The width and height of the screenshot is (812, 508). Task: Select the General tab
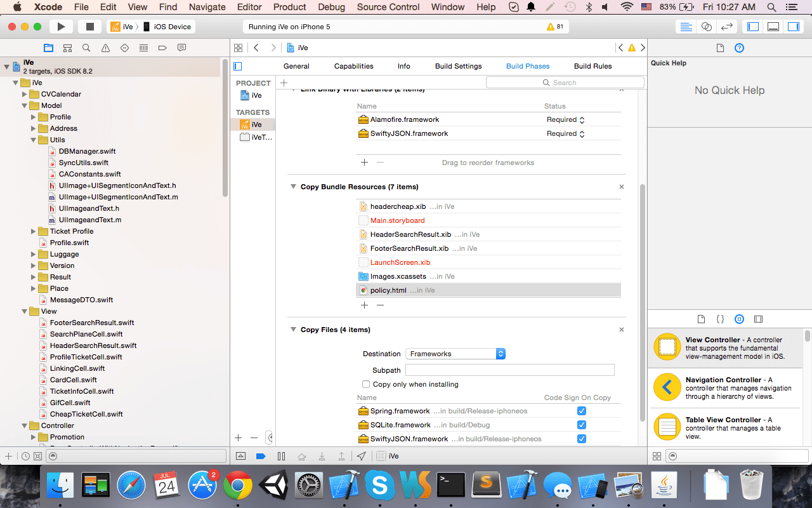click(296, 66)
